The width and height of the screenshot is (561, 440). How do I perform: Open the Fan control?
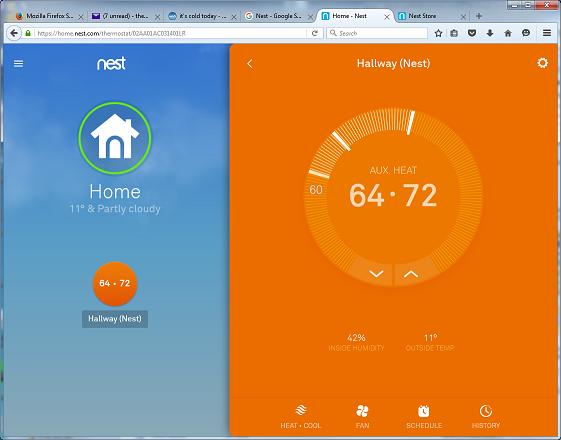coord(362,417)
